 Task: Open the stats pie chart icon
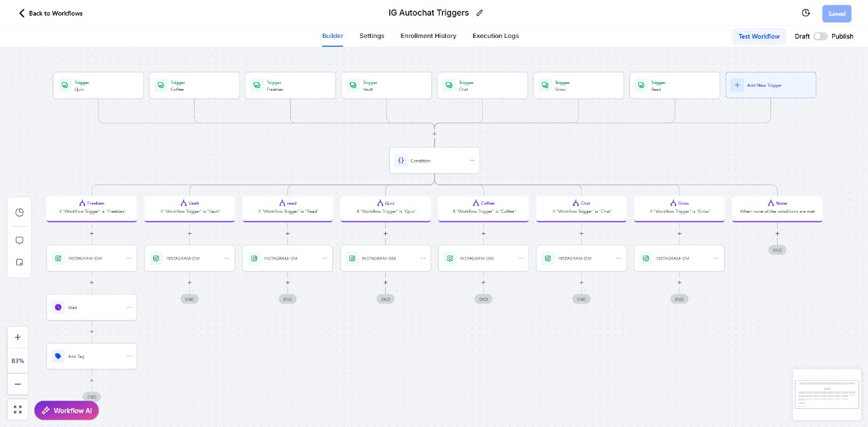20,212
